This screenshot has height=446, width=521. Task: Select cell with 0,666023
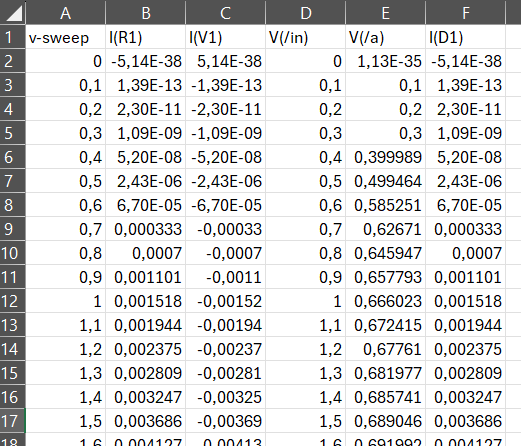(x=386, y=301)
